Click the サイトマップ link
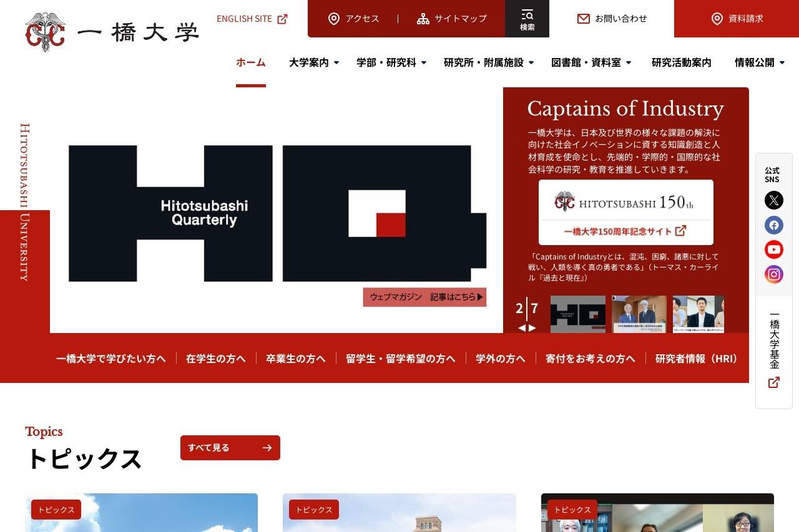799x532 pixels. tap(452, 19)
